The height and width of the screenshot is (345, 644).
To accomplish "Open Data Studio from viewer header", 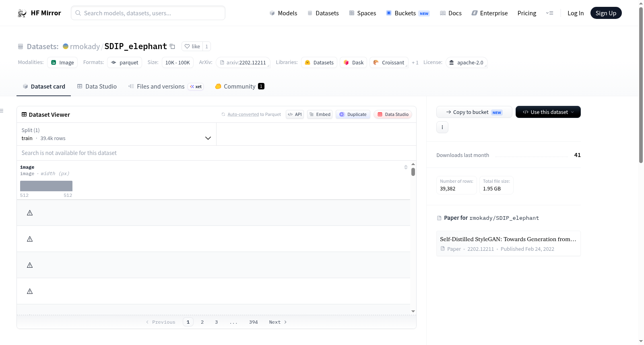I will coord(393,114).
